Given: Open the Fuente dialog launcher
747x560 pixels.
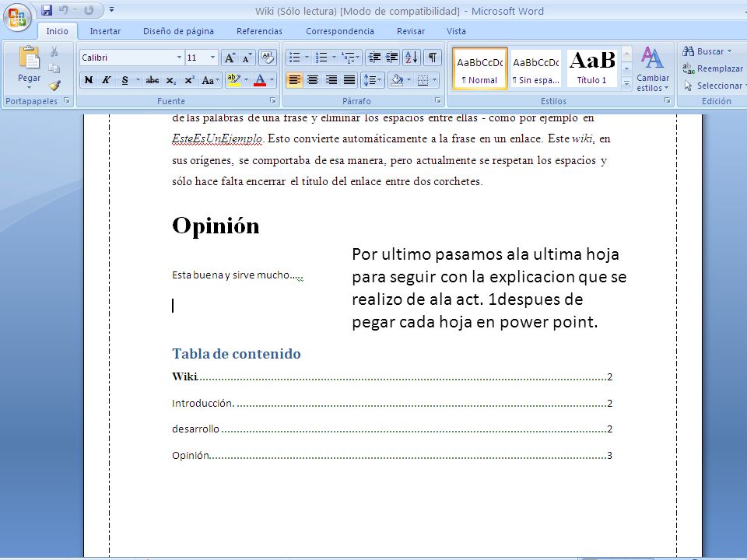Looking at the screenshot, I should coord(273,101).
